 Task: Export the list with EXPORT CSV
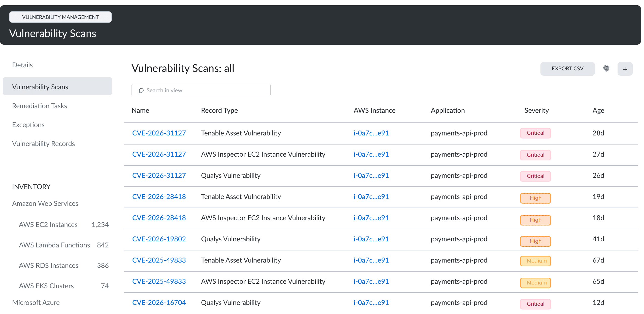(x=567, y=69)
